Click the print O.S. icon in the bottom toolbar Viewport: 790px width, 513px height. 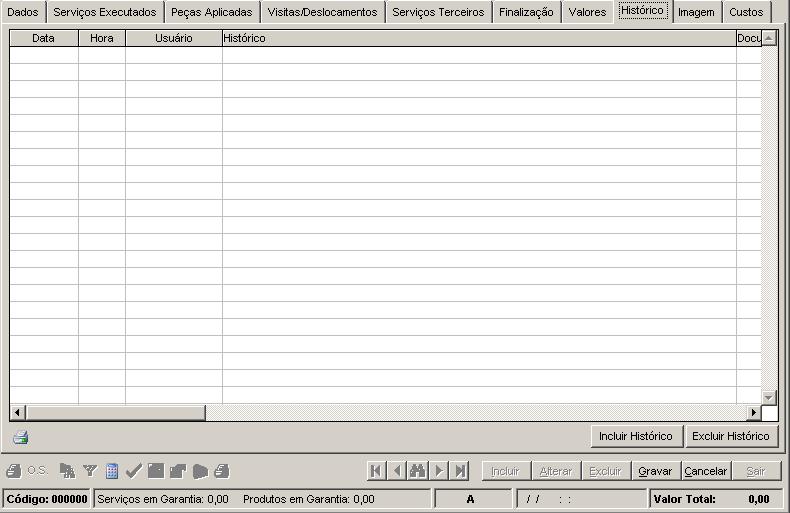pos(14,471)
